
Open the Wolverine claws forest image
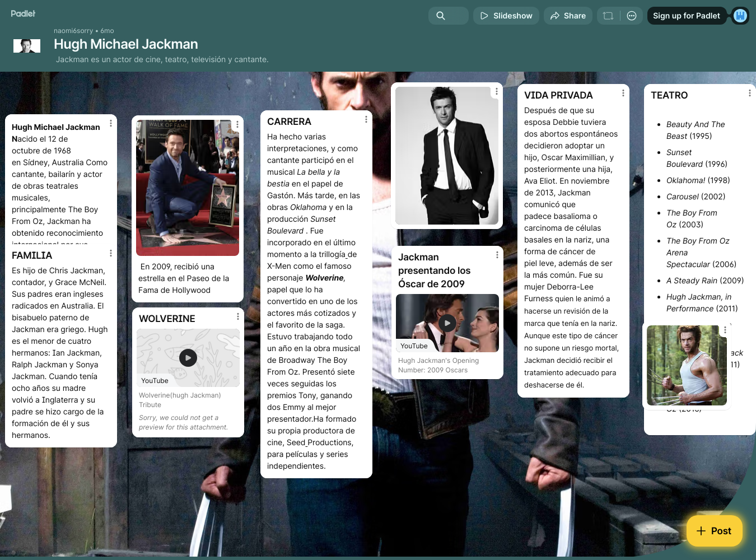(687, 365)
